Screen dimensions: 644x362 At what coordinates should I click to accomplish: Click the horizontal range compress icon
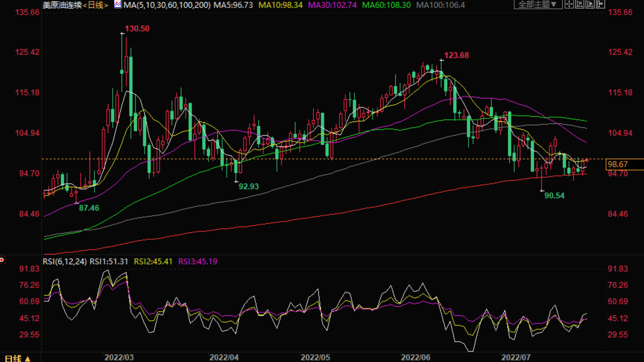(x=580, y=4)
